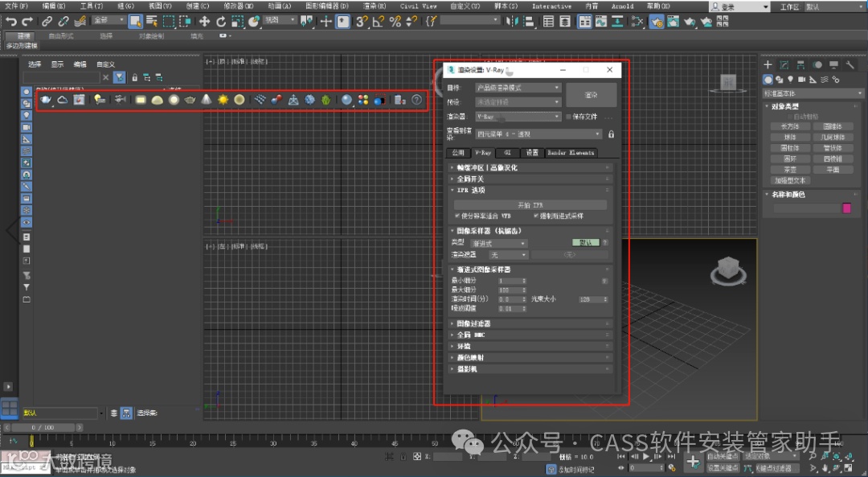
Task: Click the Redo arrow in main toolbar
Action: click(x=27, y=22)
